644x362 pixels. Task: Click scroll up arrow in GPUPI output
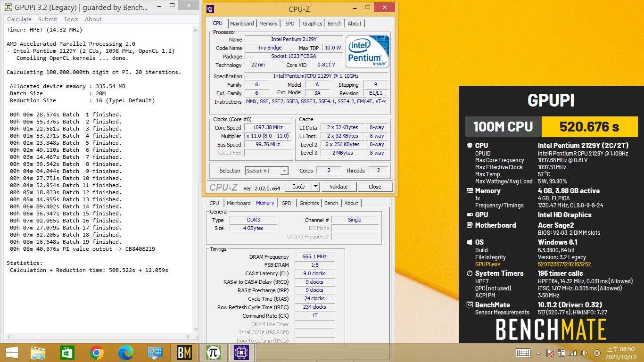point(196,30)
